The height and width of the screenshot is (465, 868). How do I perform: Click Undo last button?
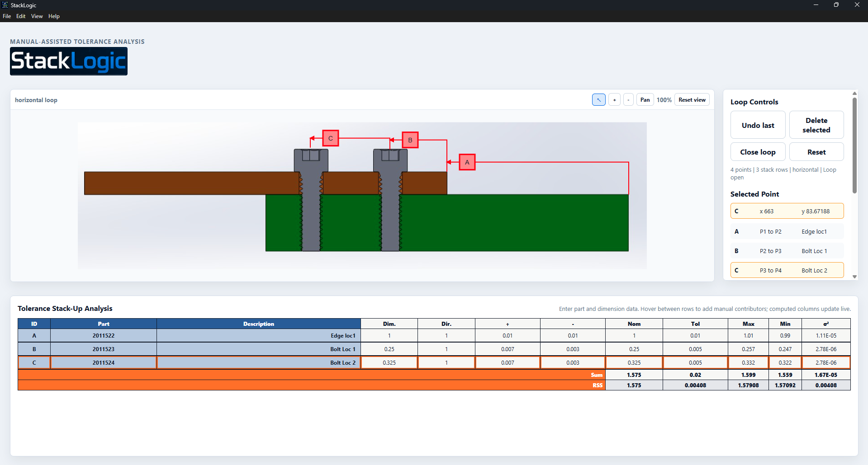click(x=758, y=125)
